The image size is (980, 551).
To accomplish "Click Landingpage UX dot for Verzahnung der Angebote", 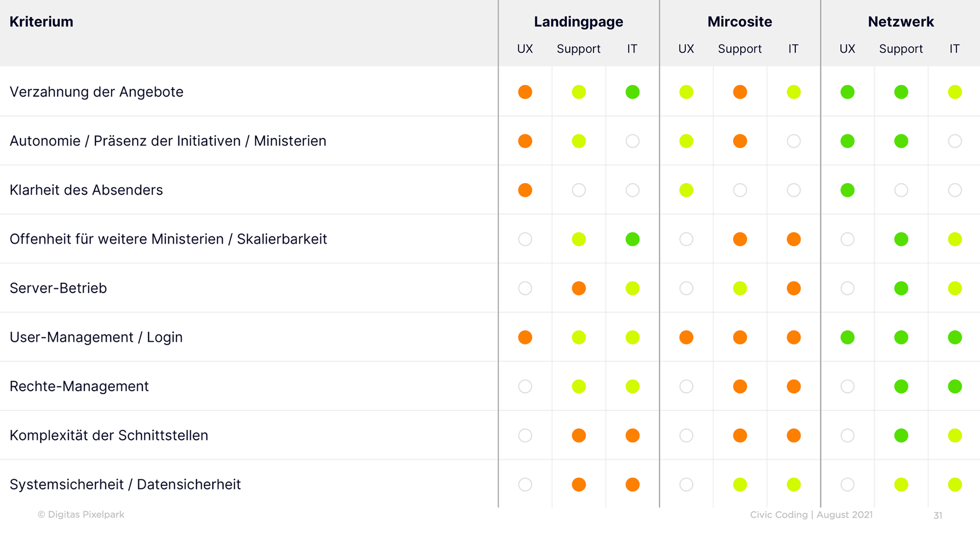I will pos(525,92).
